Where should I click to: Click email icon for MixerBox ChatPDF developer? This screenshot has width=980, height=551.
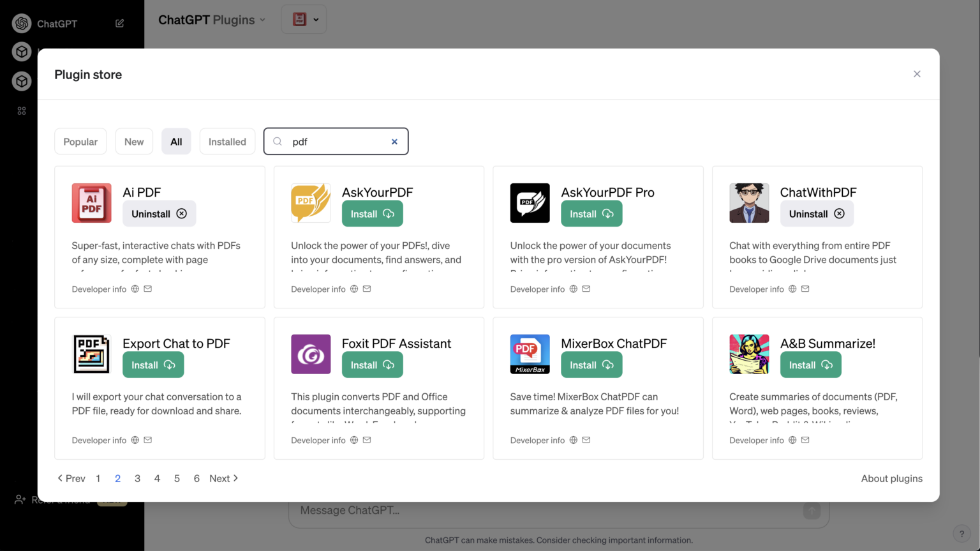pos(586,440)
